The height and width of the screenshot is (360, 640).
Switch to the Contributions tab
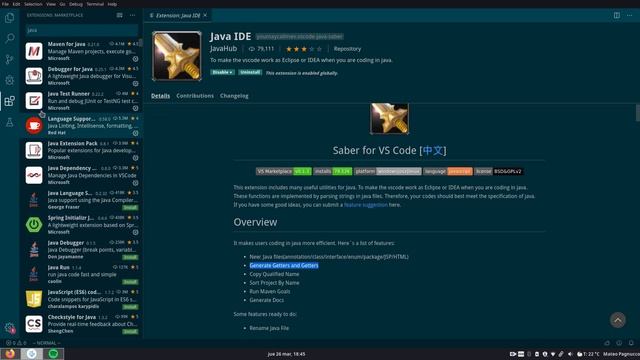[195, 96]
